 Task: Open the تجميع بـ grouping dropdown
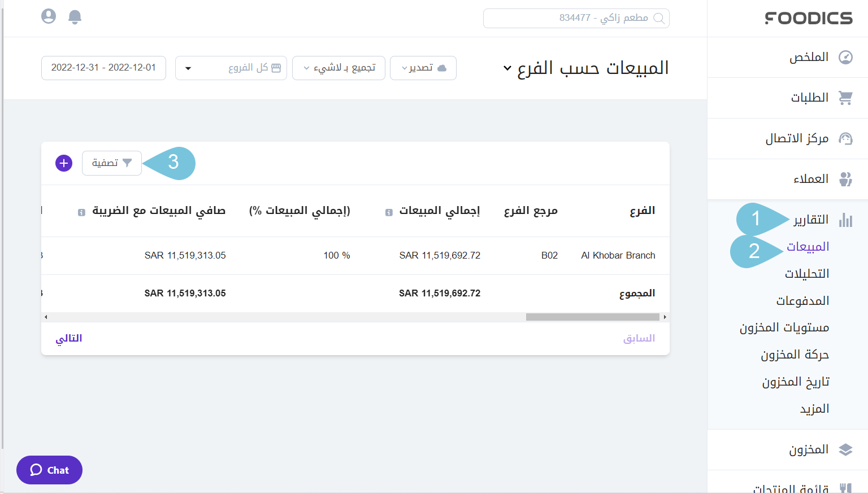click(x=338, y=68)
